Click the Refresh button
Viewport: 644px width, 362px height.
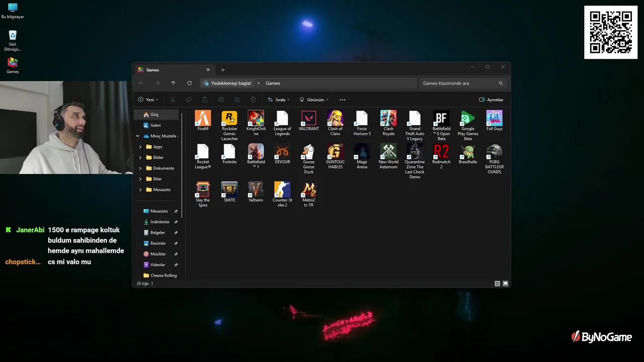[189, 83]
